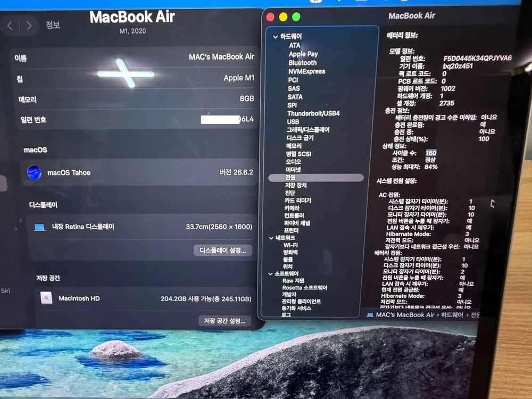Select 위치 under 네트워크
Image resolution: width=532 pixels, height=399 pixels.
(x=287, y=267)
